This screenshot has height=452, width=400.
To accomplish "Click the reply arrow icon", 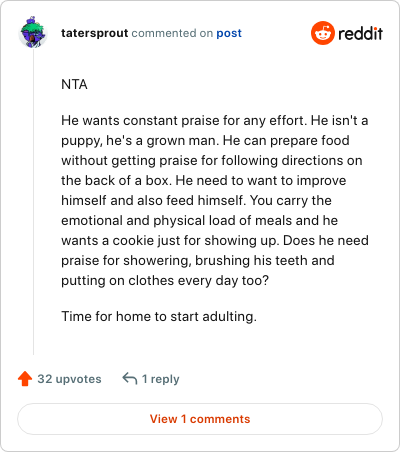I will coord(130,379).
